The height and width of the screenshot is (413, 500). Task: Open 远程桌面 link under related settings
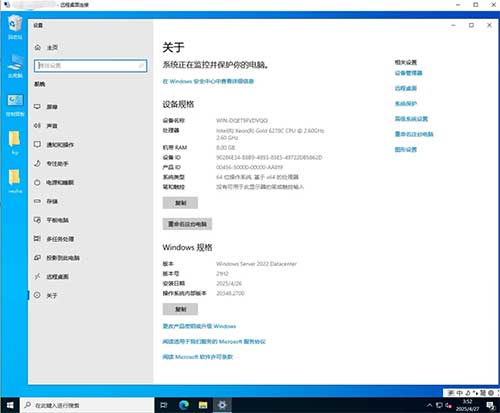[406, 88]
